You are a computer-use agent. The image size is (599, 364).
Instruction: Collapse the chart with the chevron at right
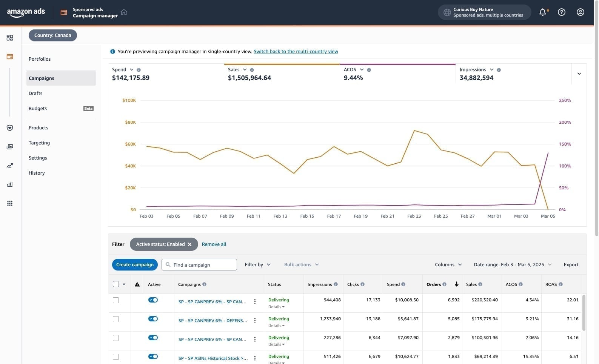pos(579,74)
